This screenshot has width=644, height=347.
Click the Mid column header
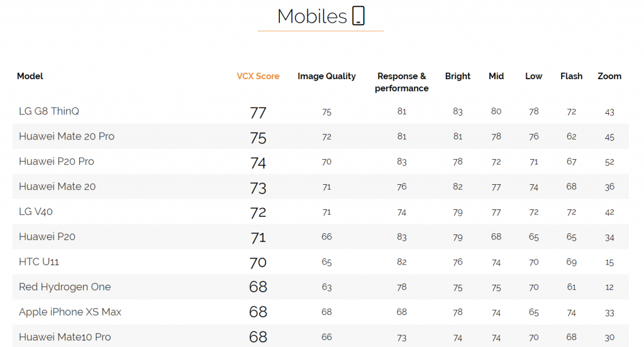496,76
